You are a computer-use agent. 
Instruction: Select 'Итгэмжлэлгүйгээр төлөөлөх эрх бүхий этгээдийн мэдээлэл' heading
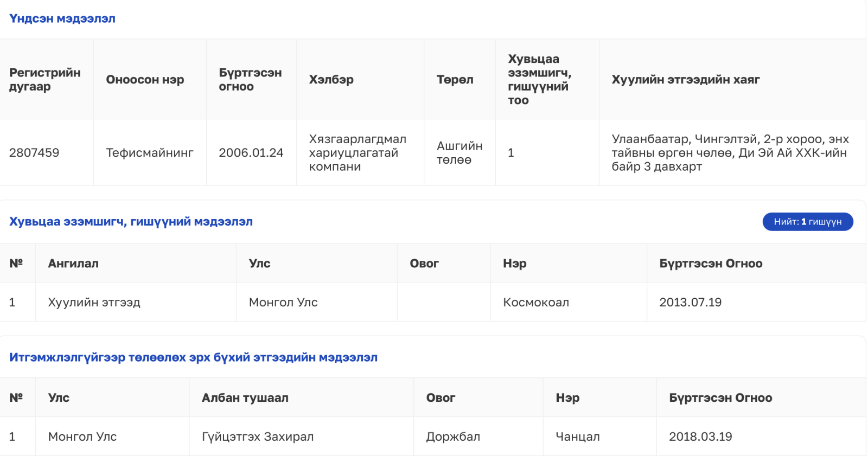193,357
